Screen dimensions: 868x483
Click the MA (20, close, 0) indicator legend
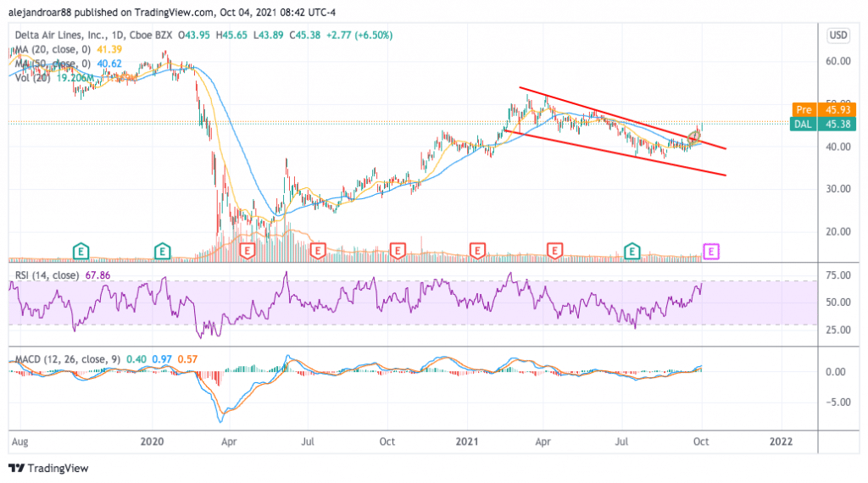[x=53, y=49]
